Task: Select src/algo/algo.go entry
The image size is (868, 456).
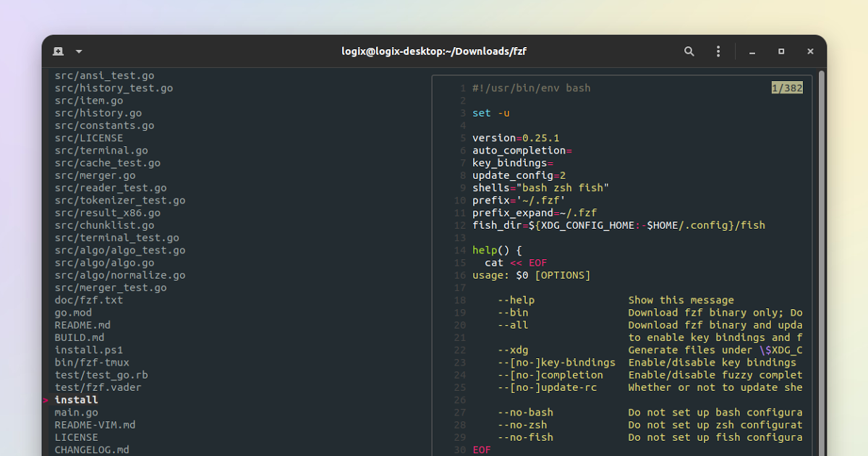Action: (x=104, y=263)
